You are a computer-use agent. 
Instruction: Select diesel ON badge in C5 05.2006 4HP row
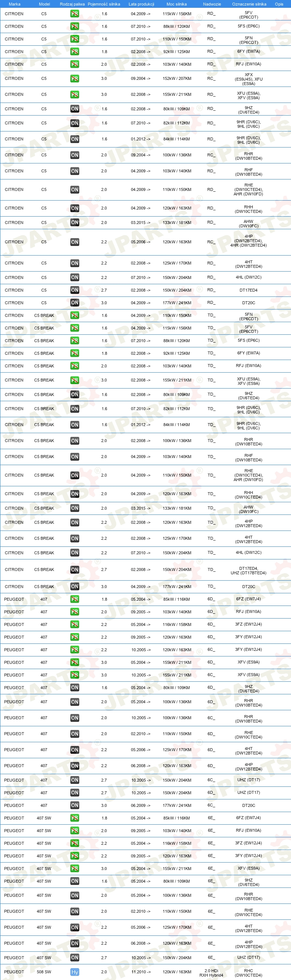tap(75, 242)
